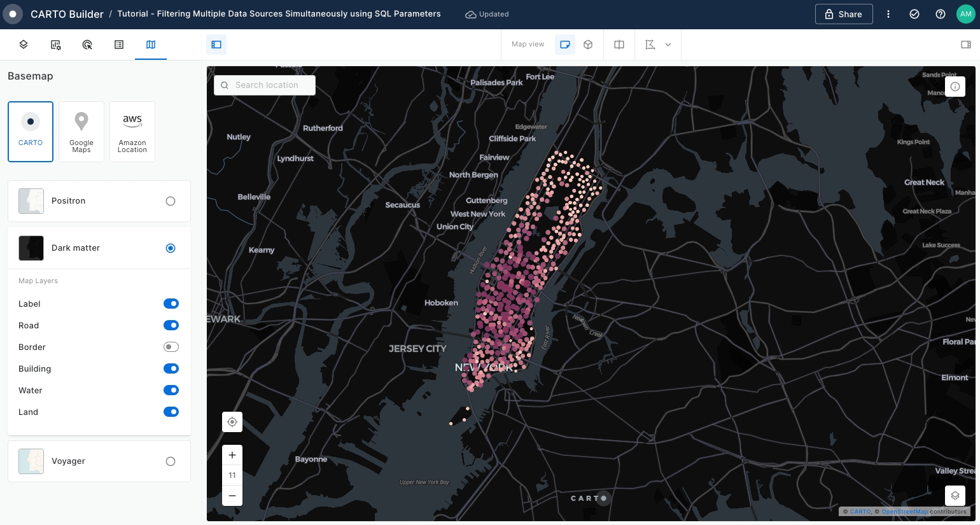Open the Layers panel tab

[x=24, y=45]
